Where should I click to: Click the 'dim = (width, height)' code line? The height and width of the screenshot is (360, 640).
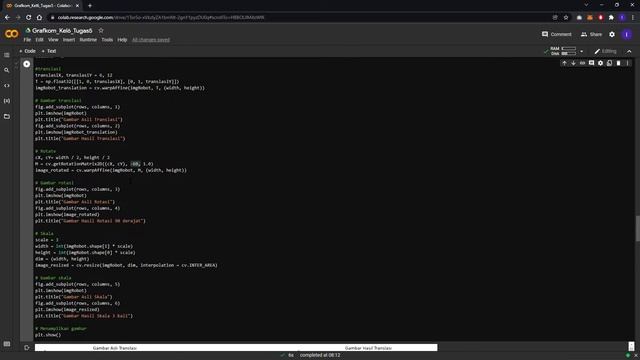[62, 259]
